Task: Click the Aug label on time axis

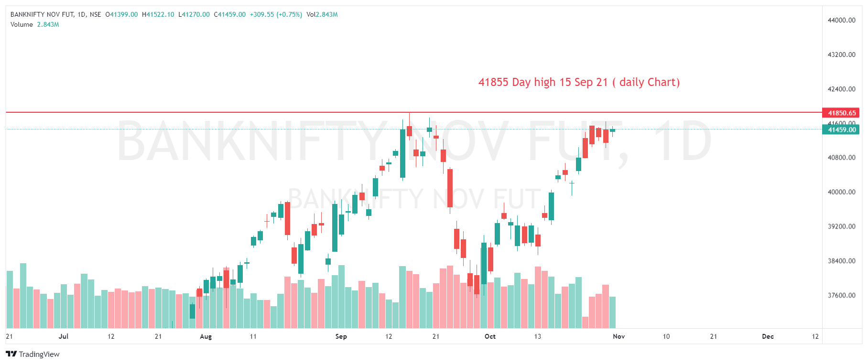Action: point(206,336)
